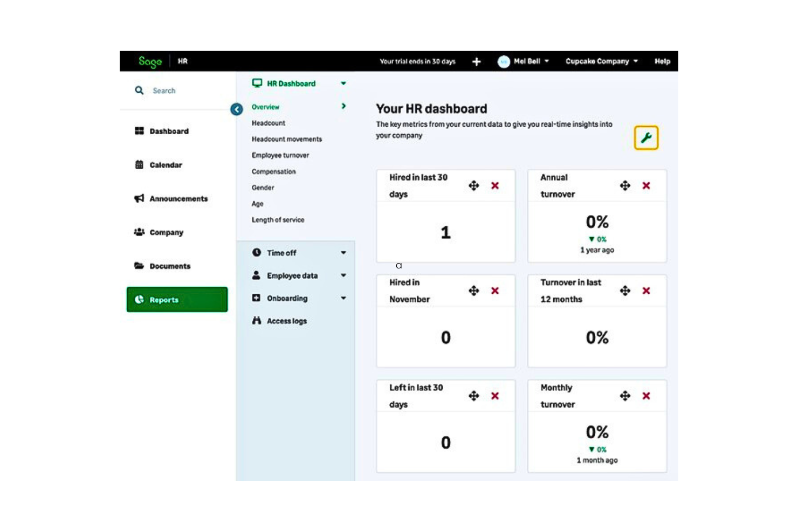This screenshot has width=798, height=532.
Task: Remove the Hired in November widget
Action: (x=495, y=291)
